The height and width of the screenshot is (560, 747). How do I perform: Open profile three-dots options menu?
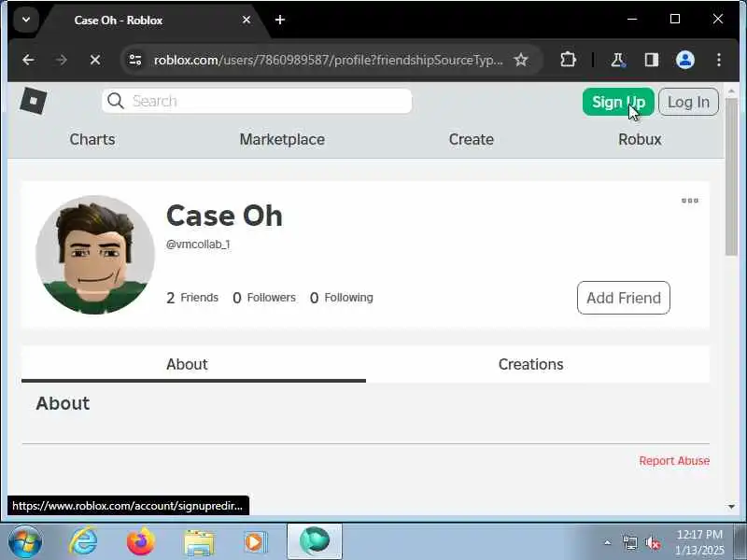coord(689,201)
